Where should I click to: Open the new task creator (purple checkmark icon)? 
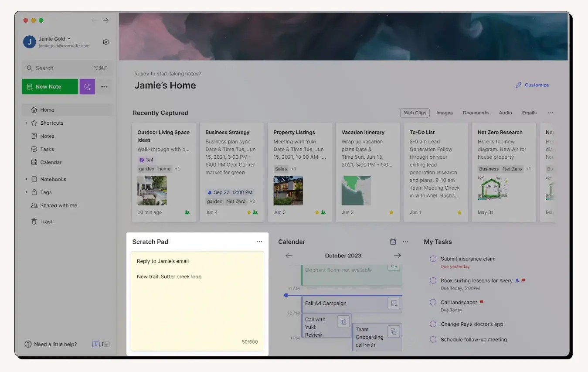[87, 86]
